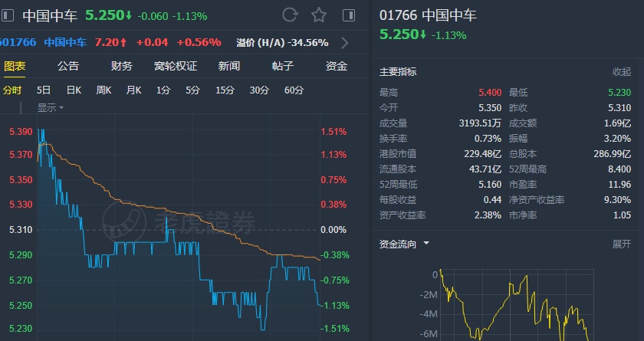Select the 窝轮权证 tab
Viewport: 644px width, 341px height.
click(x=176, y=66)
